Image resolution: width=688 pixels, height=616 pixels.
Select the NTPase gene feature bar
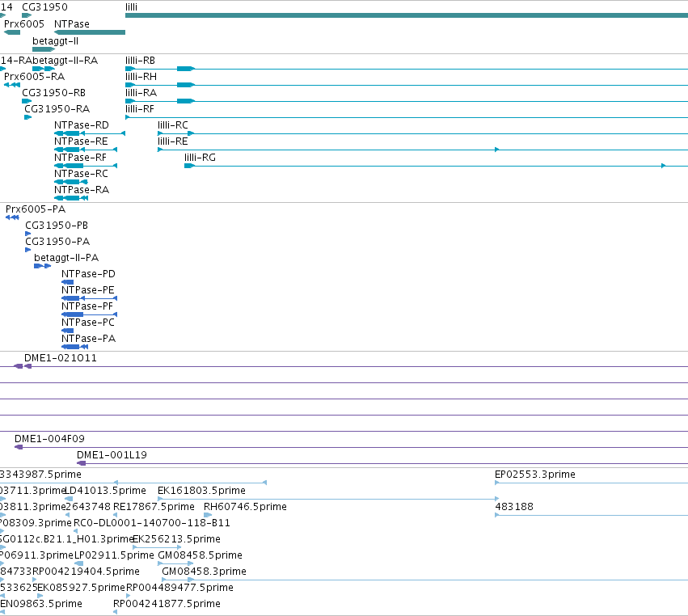[x=90, y=32]
